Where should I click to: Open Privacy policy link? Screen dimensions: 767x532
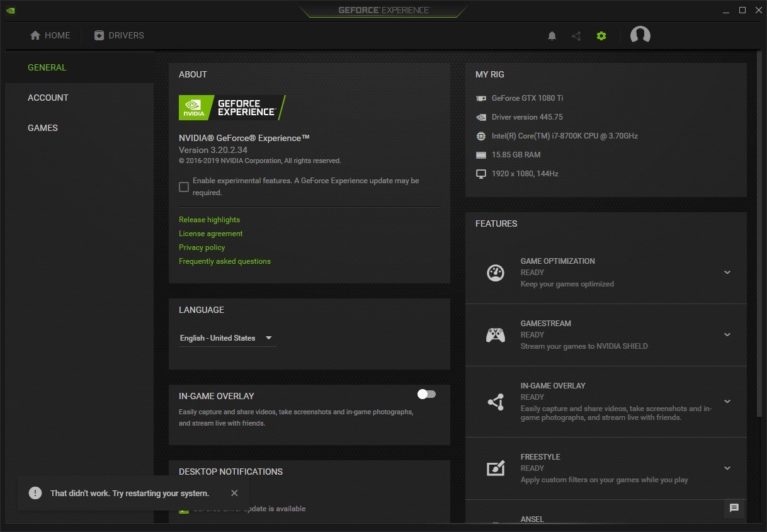point(202,247)
